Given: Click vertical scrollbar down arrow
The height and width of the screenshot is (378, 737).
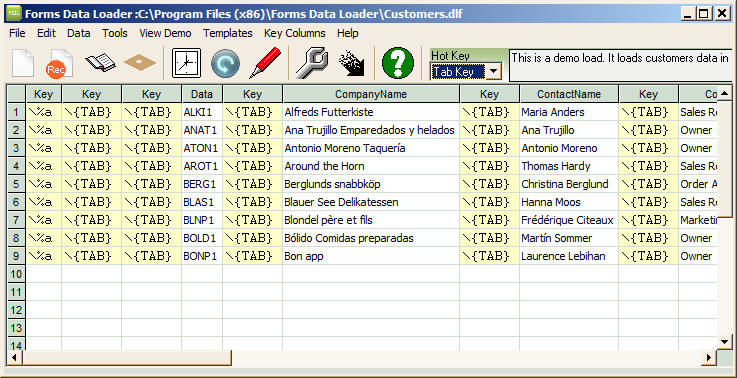Looking at the screenshot, I should click(x=724, y=341).
